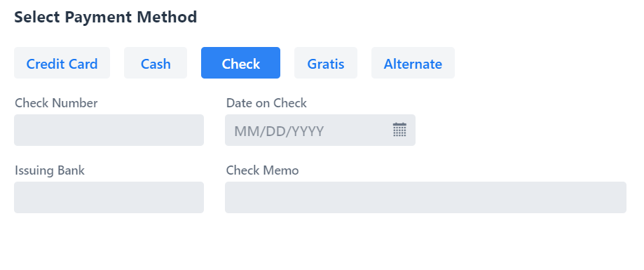This screenshot has width=644, height=270.
Task: Open the calendar date picker icon
Action: 399,130
